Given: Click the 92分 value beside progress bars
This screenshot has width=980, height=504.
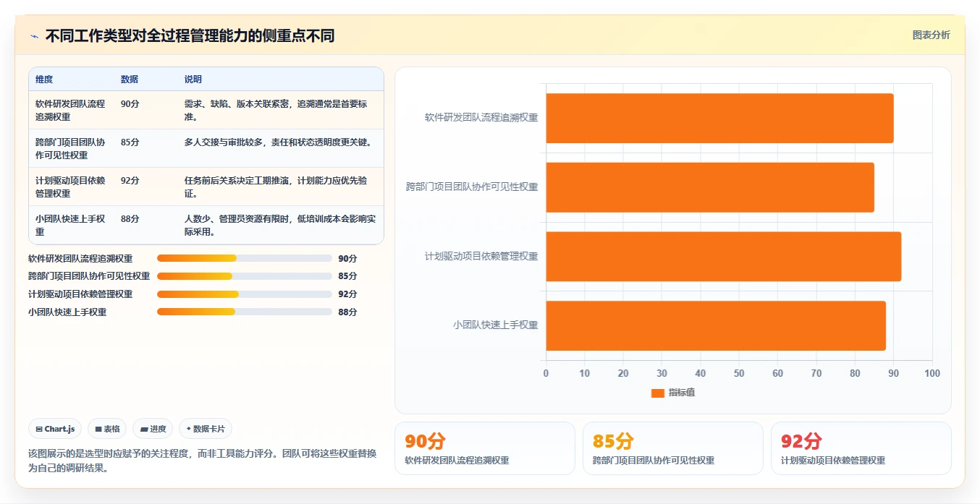Looking at the screenshot, I should (347, 294).
